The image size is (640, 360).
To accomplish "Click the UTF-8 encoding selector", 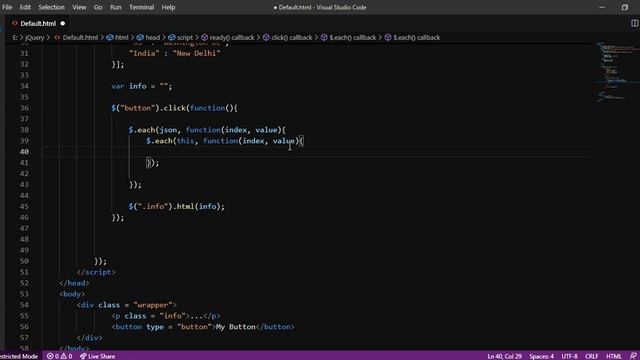I will (569, 356).
